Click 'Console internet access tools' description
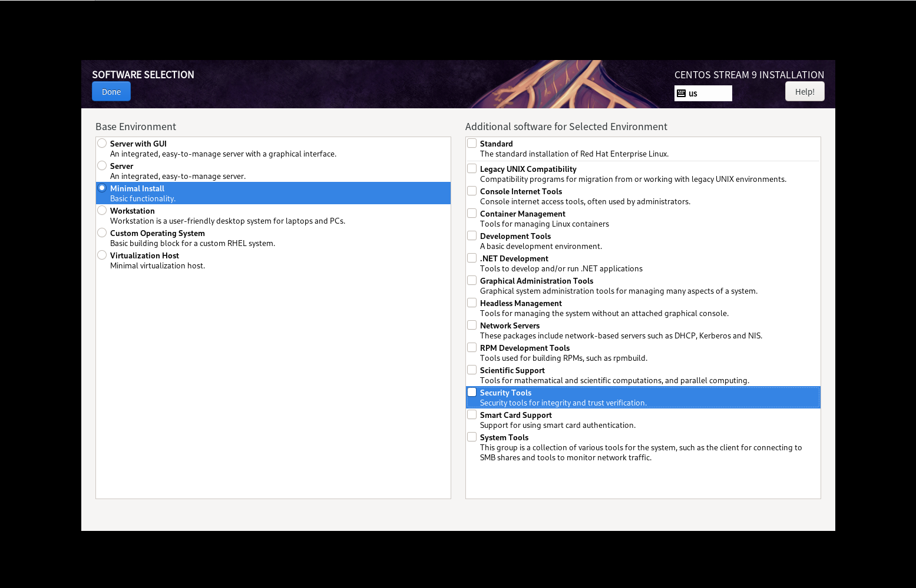The width and height of the screenshot is (916, 588). pyautogui.click(x=585, y=201)
